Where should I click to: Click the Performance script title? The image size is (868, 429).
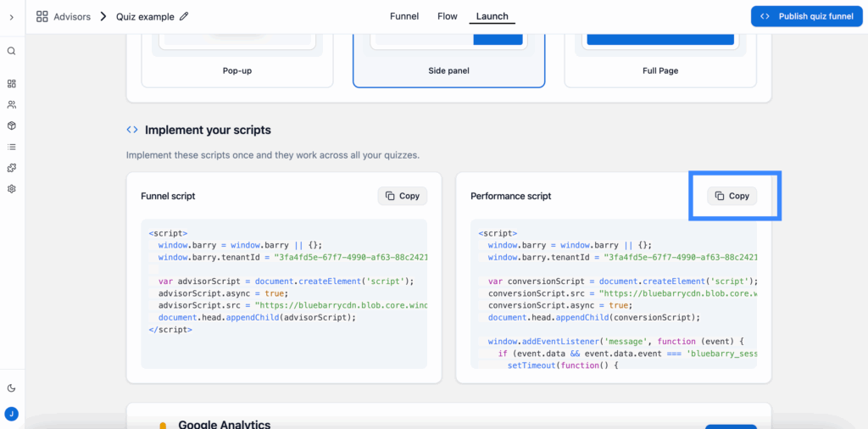pyautogui.click(x=511, y=196)
